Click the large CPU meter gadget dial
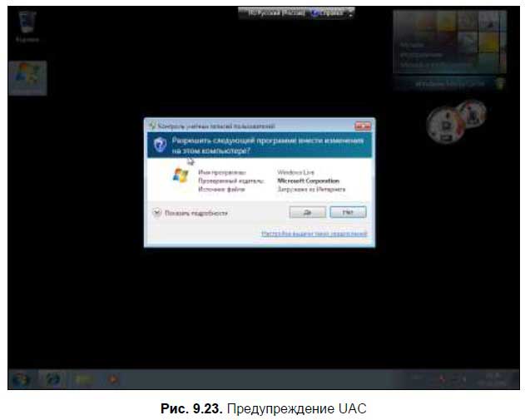This screenshot has width=525, height=420. click(445, 125)
